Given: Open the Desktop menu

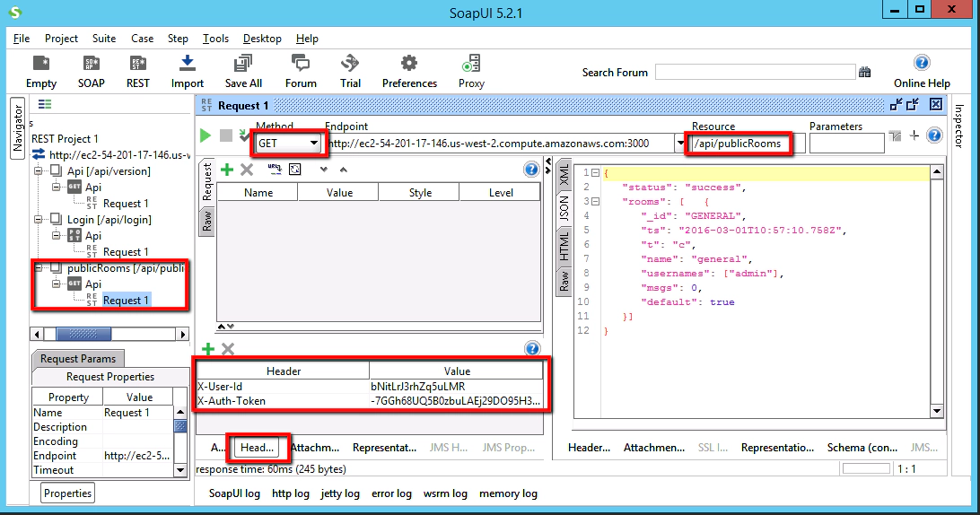Looking at the screenshot, I should click(262, 38).
